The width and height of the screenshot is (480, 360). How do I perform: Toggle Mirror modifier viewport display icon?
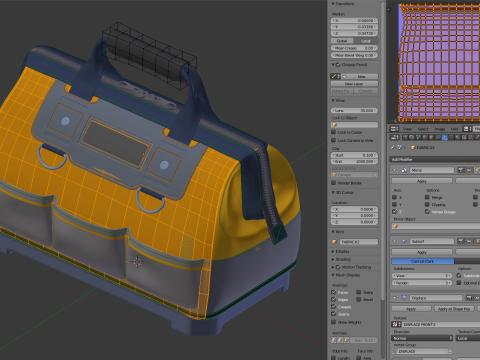(x=469, y=170)
